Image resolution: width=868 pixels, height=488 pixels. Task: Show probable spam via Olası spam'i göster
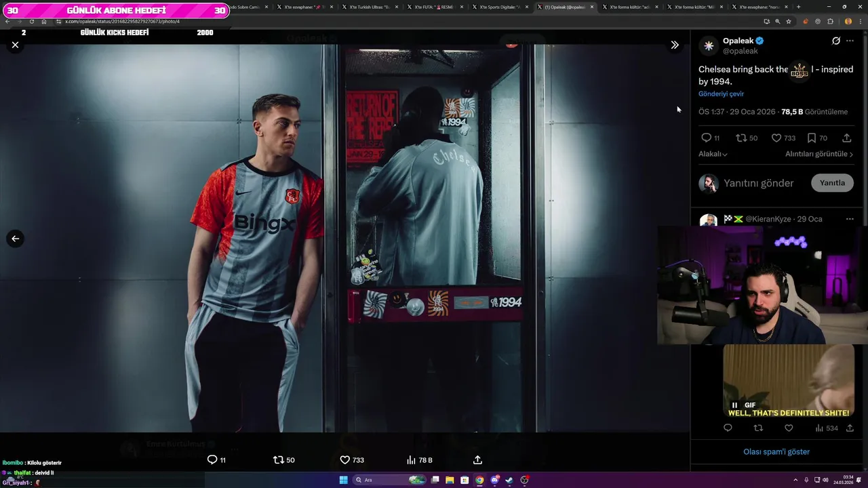(x=776, y=451)
